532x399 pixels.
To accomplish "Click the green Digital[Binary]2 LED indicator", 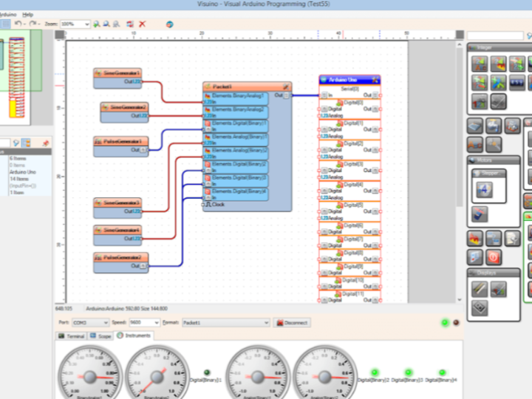I will [375, 372].
